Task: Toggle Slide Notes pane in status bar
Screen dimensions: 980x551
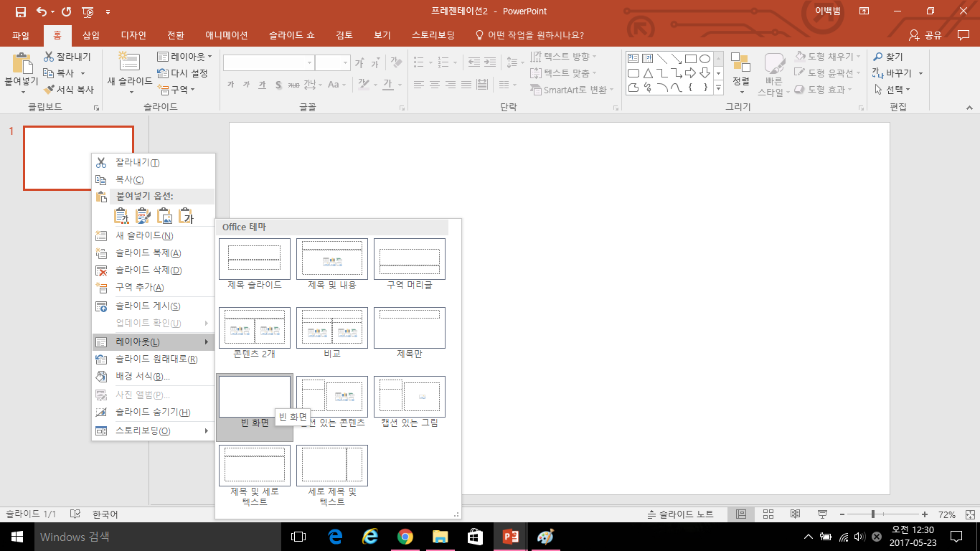Action: tap(680, 514)
